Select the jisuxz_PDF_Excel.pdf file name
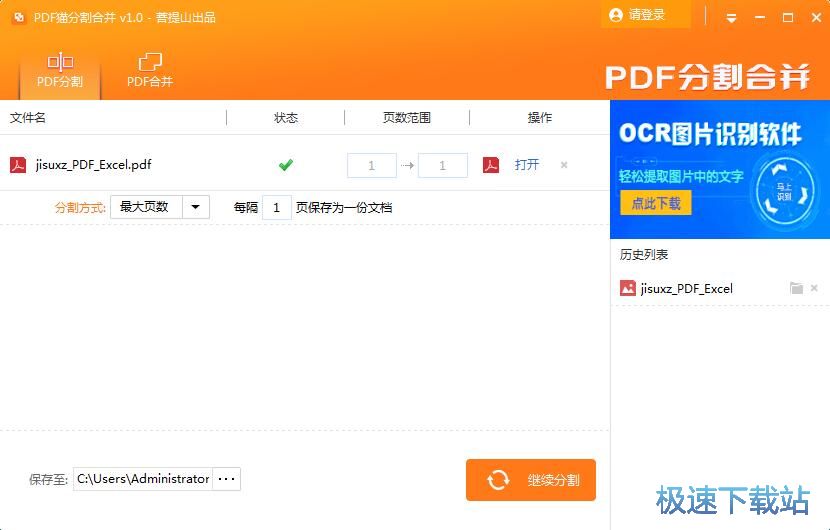Screen dimensions: 830x530 (x=93, y=165)
